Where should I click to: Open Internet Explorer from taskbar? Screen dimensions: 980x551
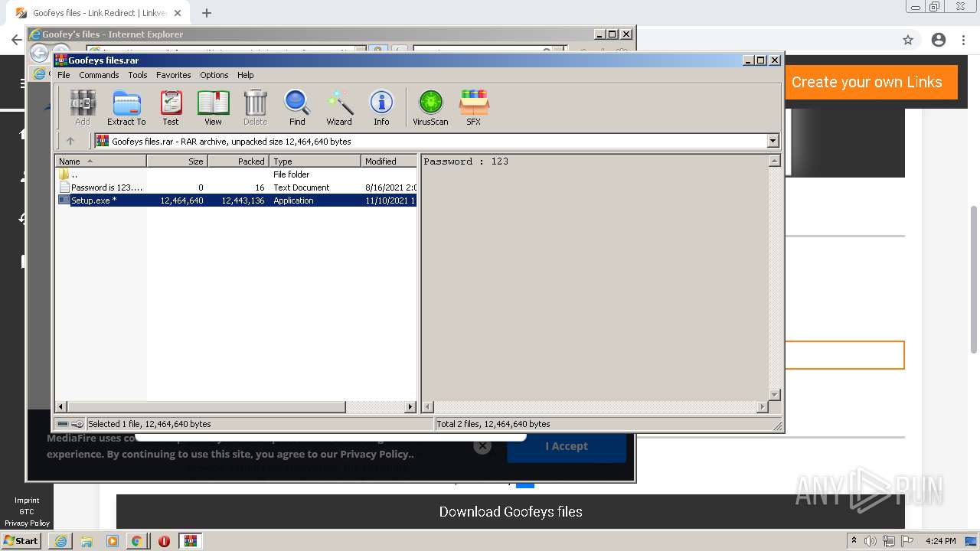[x=60, y=541]
